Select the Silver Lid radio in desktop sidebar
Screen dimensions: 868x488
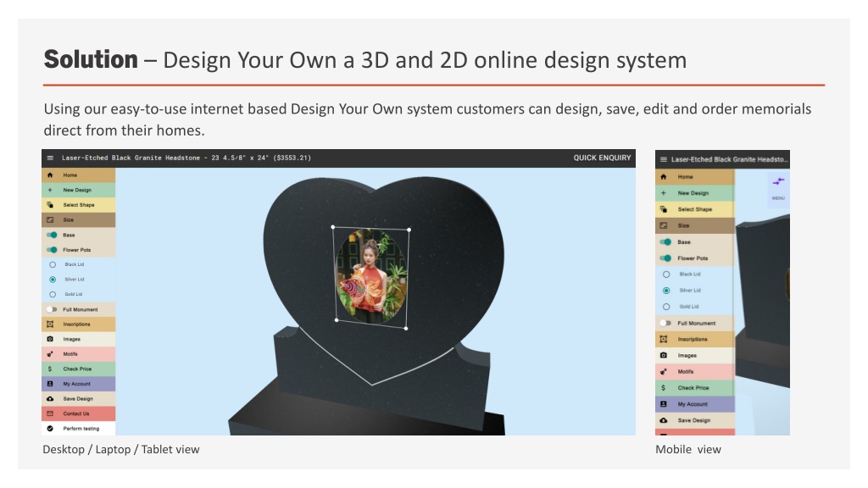coord(53,280)
